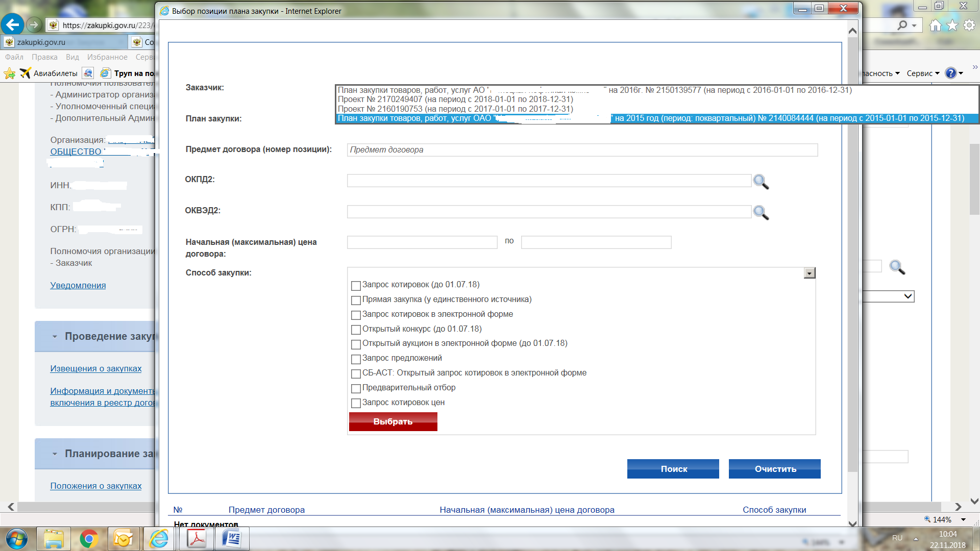Open Internet Explorer home page icon
The height and width of the screenshot is (551, 980).
click(935, 25)
